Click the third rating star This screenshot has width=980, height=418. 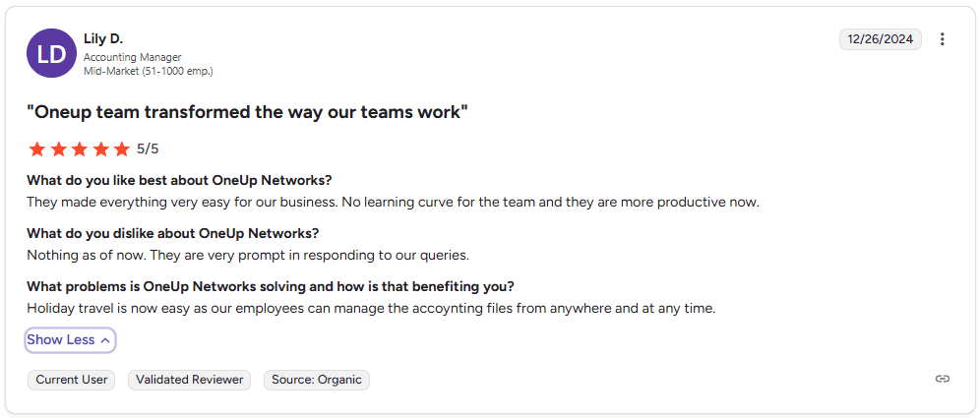(80, 149)
